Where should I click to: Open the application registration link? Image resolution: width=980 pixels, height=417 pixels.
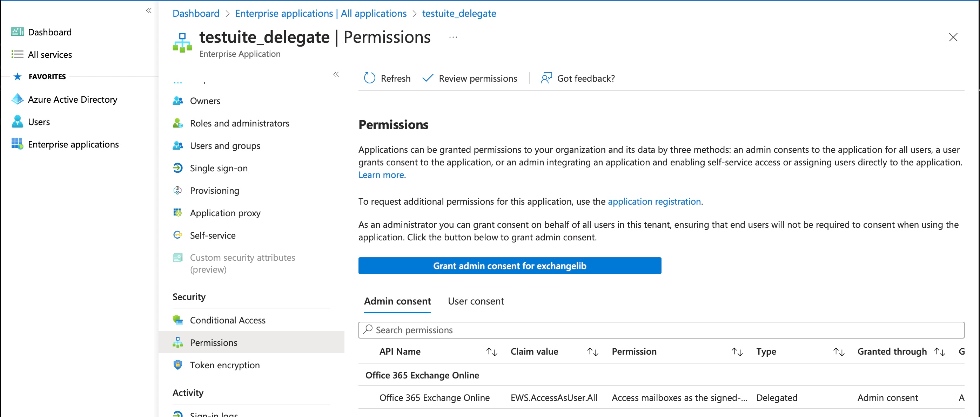coord(655,201)
